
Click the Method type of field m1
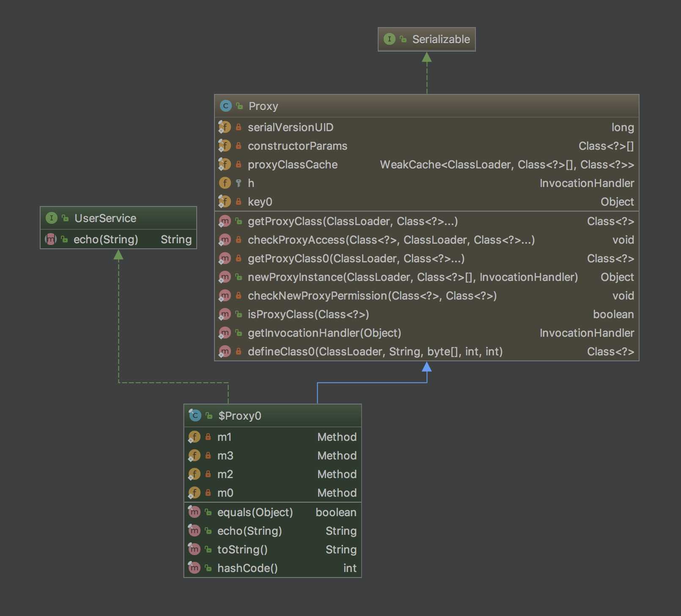click(x=337, y=437)
